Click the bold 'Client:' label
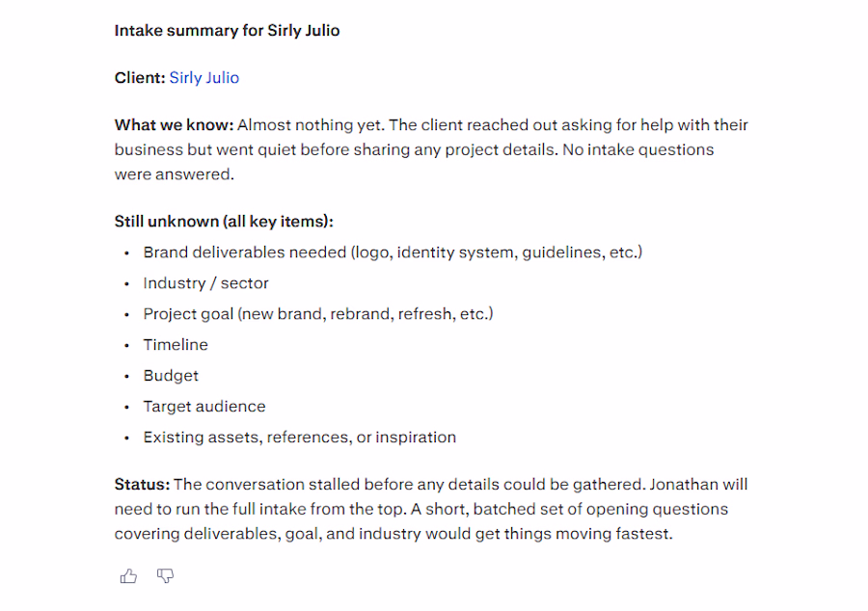 point(140,77)
